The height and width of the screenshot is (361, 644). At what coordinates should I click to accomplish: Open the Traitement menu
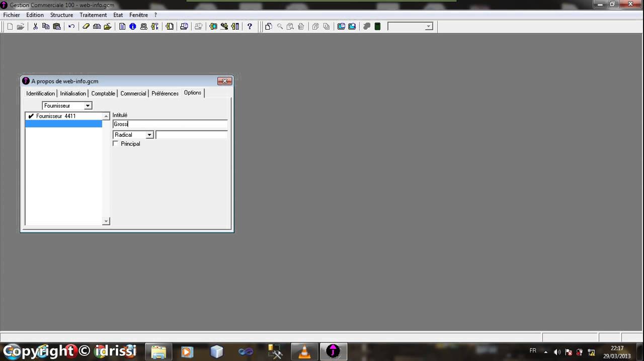(x=93, y=15)
